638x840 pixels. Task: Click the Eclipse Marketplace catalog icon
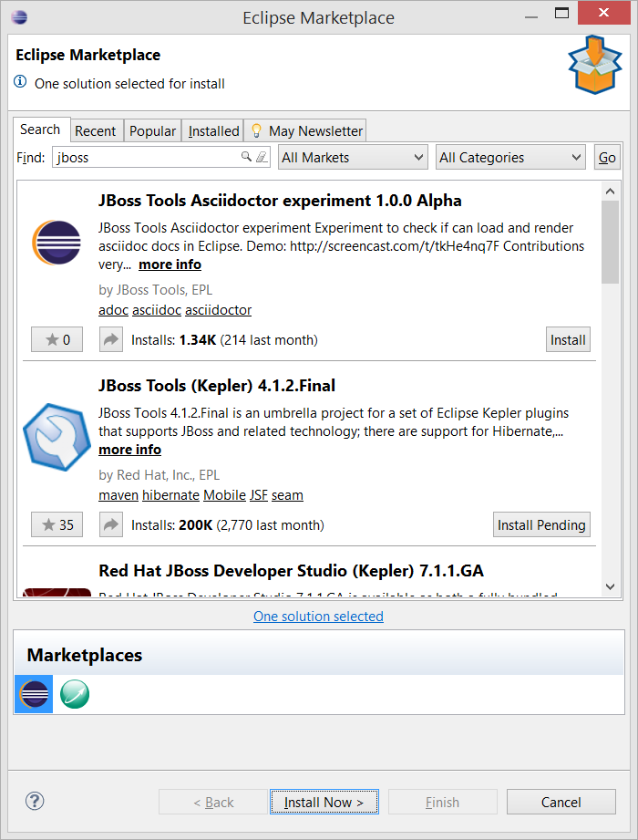[34, 694]
